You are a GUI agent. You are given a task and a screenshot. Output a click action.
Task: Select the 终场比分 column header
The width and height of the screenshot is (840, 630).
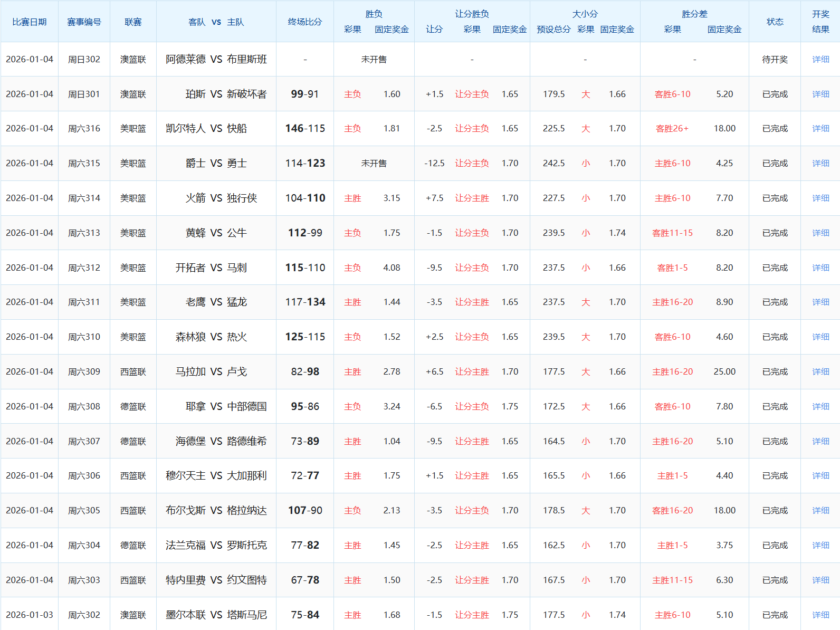[305, 22]
